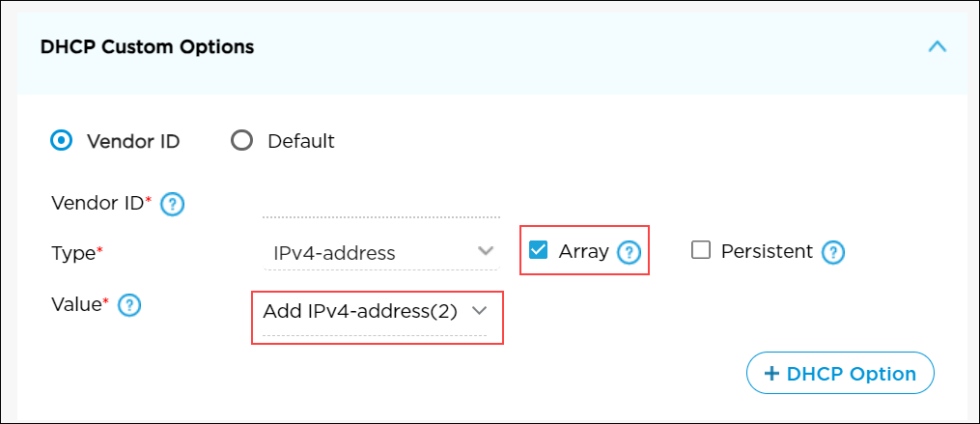
Task: Click the Persistent label text
Action: (x=766, y=252)
